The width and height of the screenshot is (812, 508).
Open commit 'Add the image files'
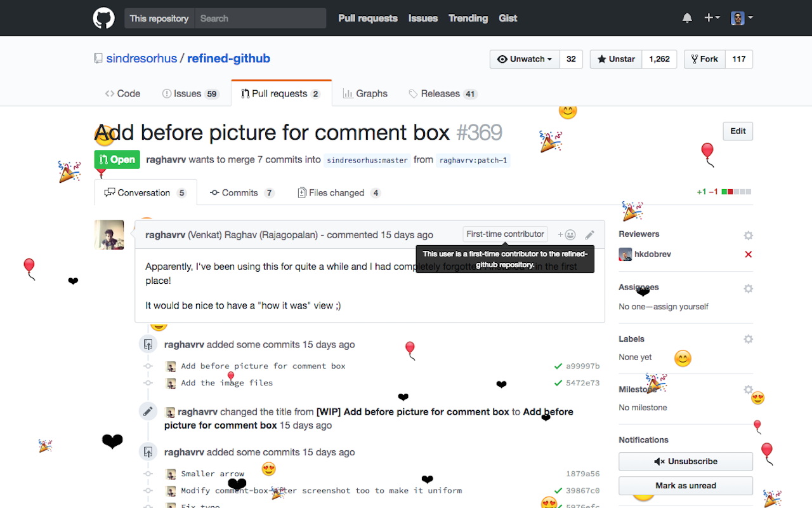tap(226, 383)
